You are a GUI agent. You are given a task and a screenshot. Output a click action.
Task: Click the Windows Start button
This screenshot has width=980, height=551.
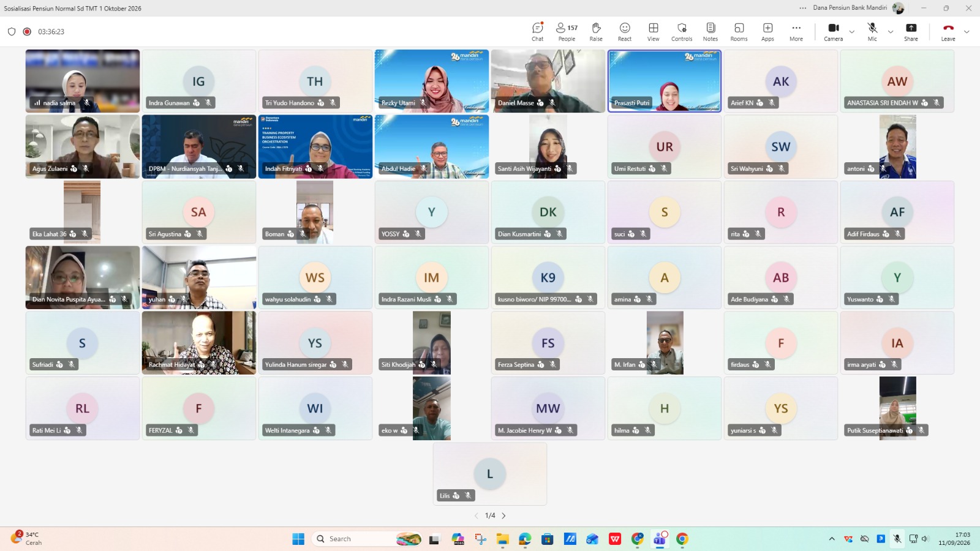[298, 539]
